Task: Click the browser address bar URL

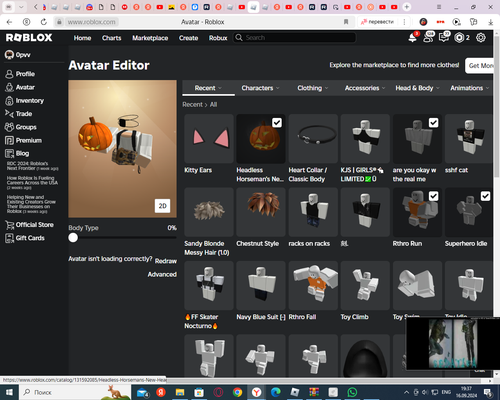Action: [91, 22]
